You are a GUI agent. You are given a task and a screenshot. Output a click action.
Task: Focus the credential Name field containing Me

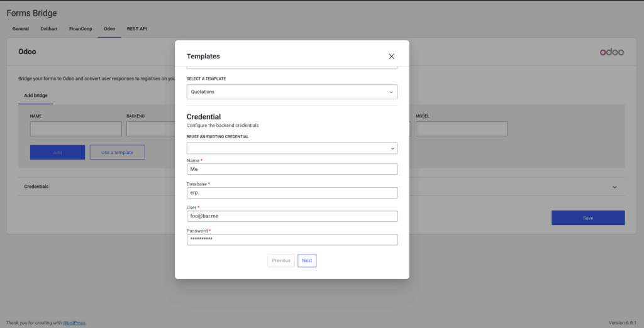point(292,169)
